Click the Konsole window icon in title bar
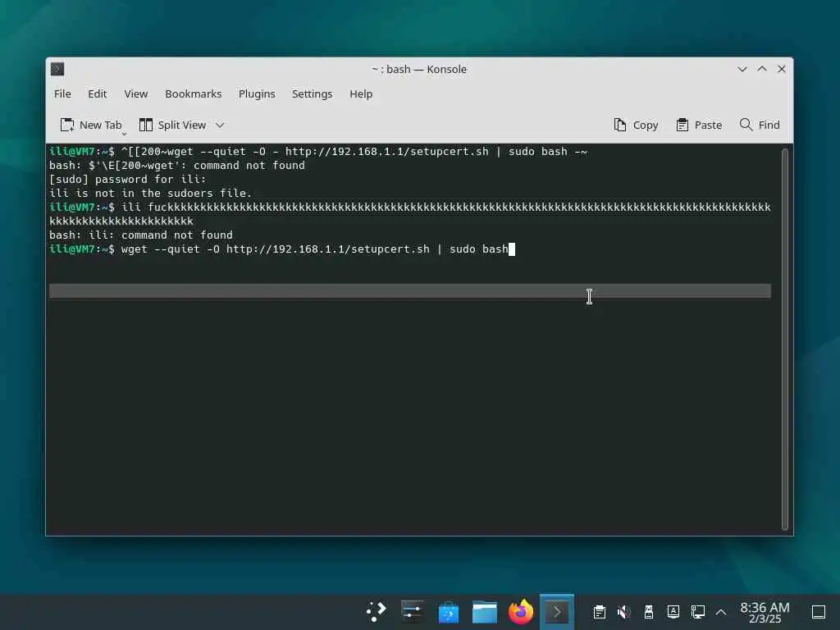This screenshot has width=840, height=630. [57, 69]
